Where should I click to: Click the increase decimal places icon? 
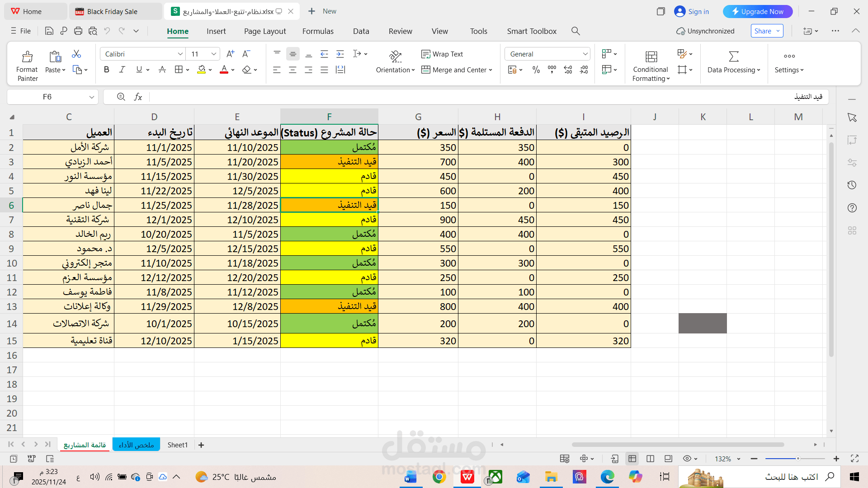[x=568, y=70]
